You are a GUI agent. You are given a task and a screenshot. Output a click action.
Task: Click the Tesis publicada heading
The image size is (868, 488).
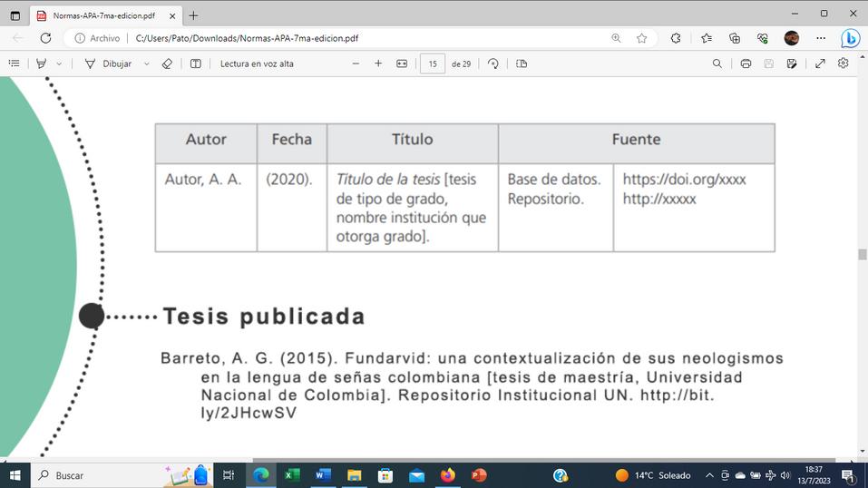(x=264, y=317)
